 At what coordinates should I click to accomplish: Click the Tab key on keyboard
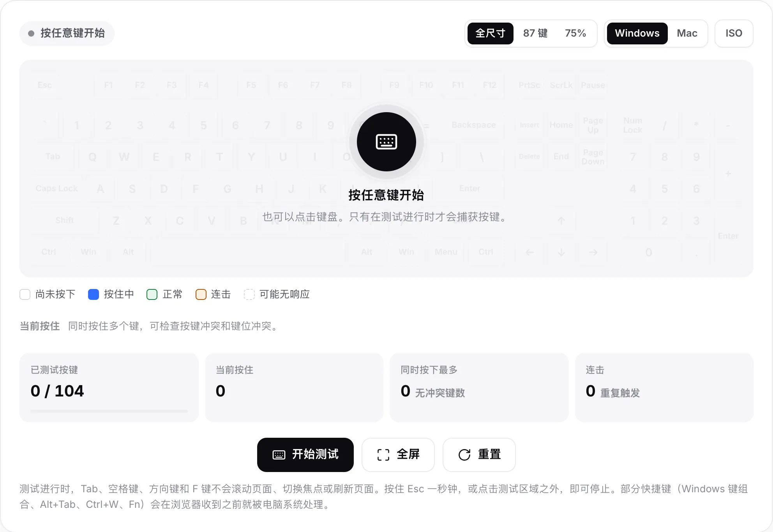click(x=53, y=157)
